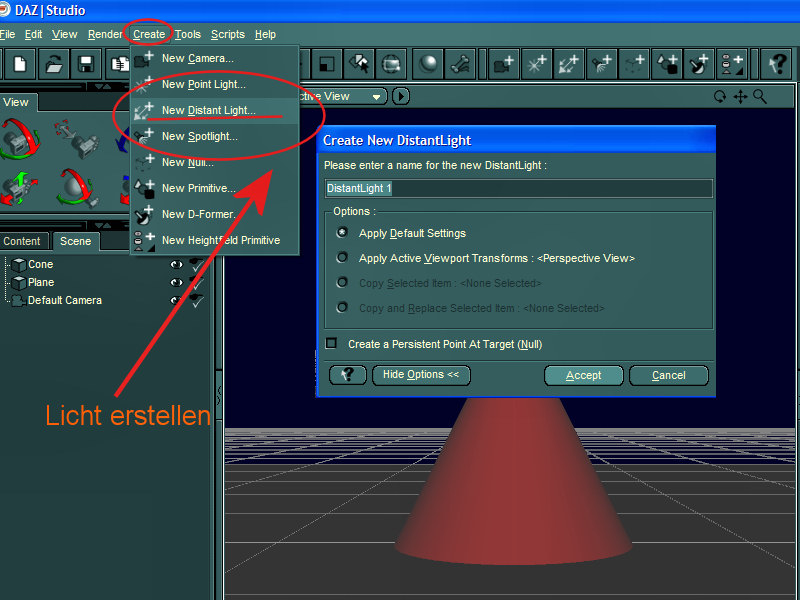Screen dimensions: 800x600
Task: Choose New Spotlight menu entry
Action: click(214, 137)
